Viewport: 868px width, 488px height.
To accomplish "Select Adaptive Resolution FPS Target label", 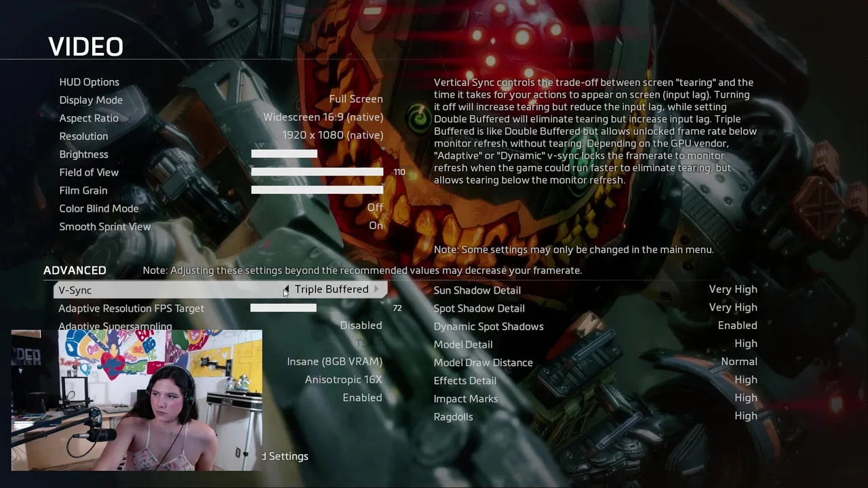I will tap(132, 308).
